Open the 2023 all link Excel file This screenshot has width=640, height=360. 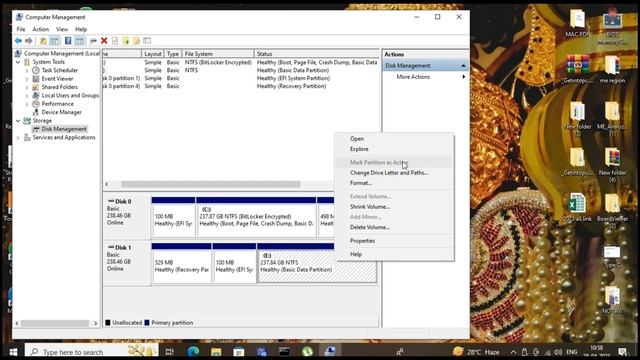click(578, 207)
